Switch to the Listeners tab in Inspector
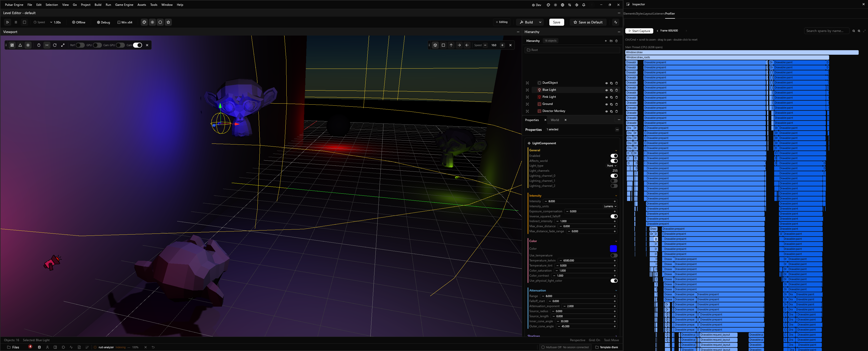The image size is (868, 351). point(659,13)
